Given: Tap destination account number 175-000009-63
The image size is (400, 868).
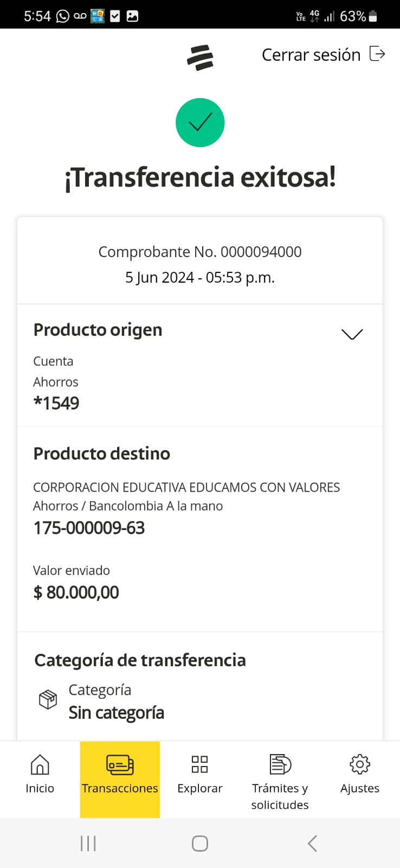Looking at the screenshot, I should [89, 528].
